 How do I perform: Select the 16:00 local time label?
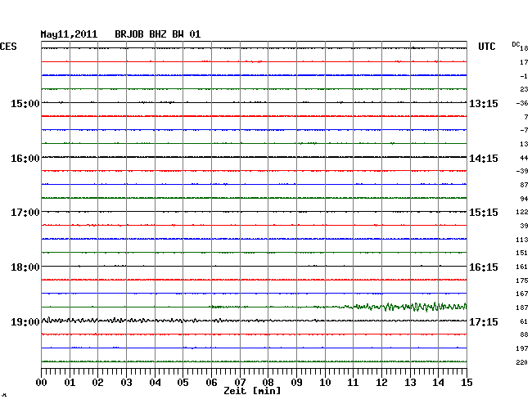pyautogui.click(x=25, y=159)
